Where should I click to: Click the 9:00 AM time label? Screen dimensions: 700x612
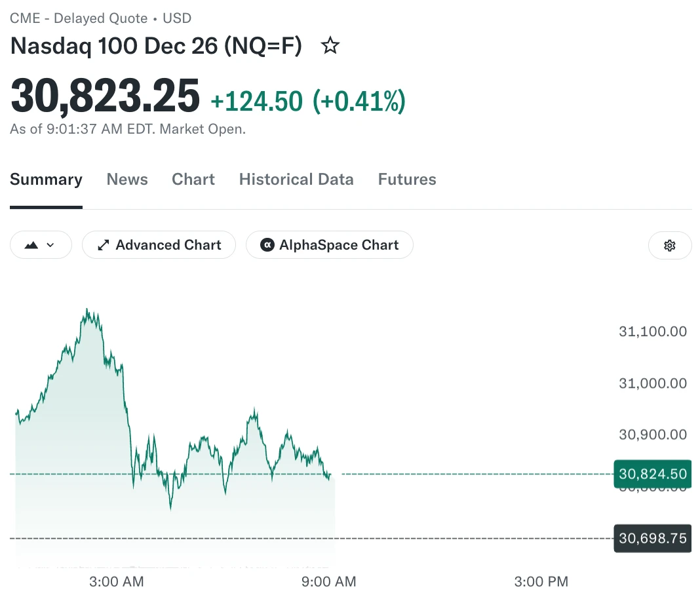329,582
